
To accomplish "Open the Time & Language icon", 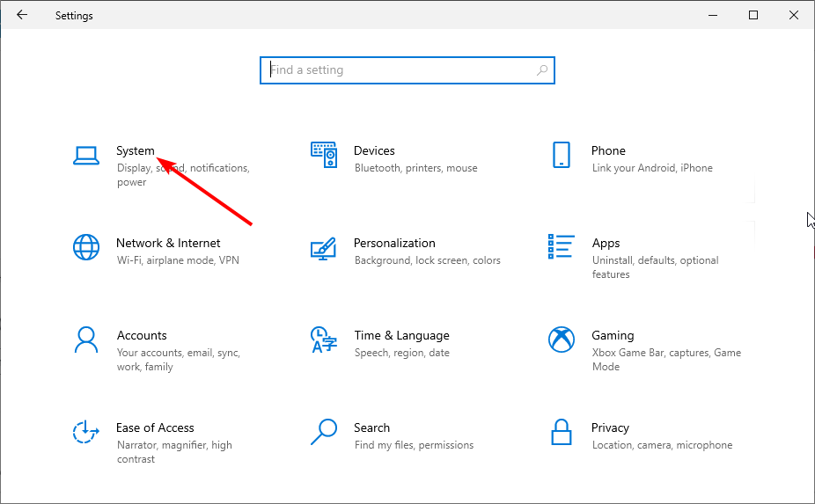I will click(x=322, y=340).
